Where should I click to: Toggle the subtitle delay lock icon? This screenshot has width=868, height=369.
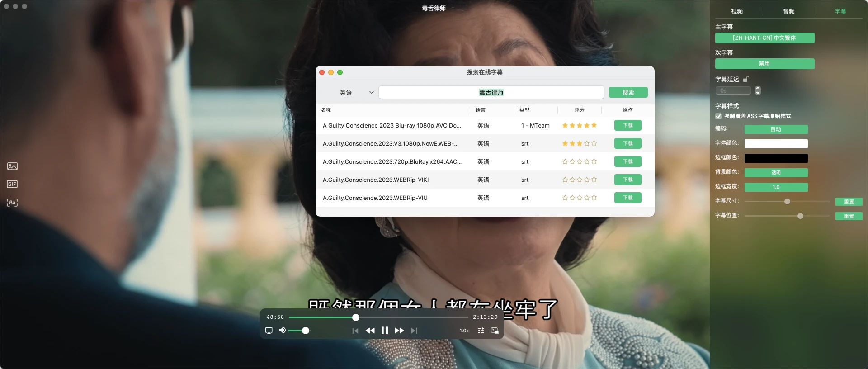coord(746,79)
